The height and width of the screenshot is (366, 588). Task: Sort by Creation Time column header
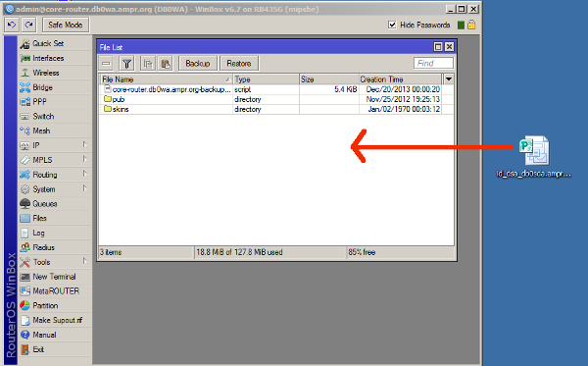click(x=400, y=79)
